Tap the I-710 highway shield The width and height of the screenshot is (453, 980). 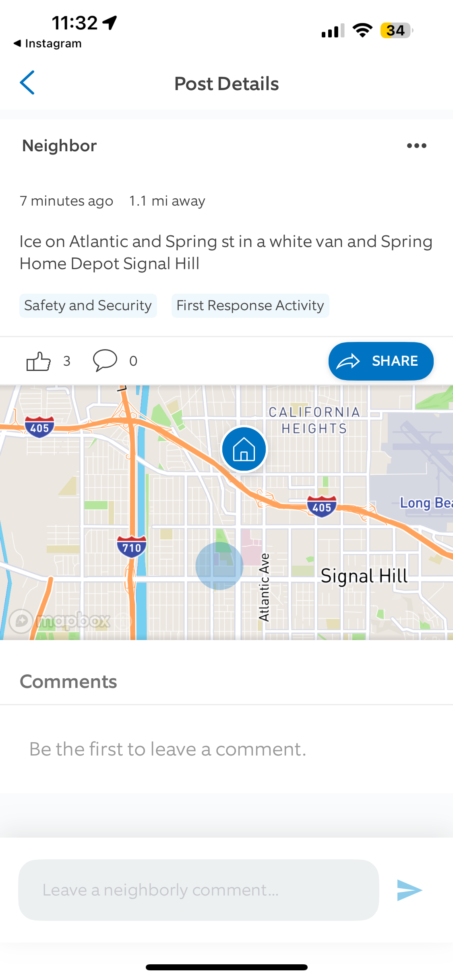coord(131,547)
